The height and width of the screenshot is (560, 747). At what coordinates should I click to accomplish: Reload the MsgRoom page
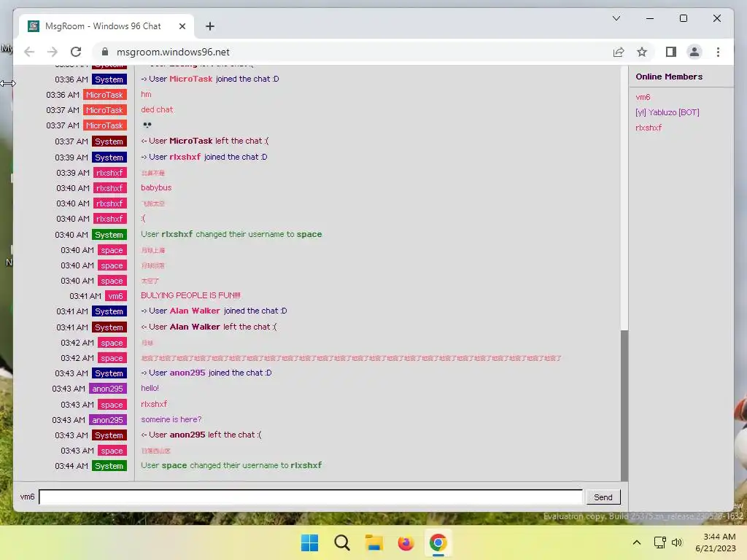76,52
